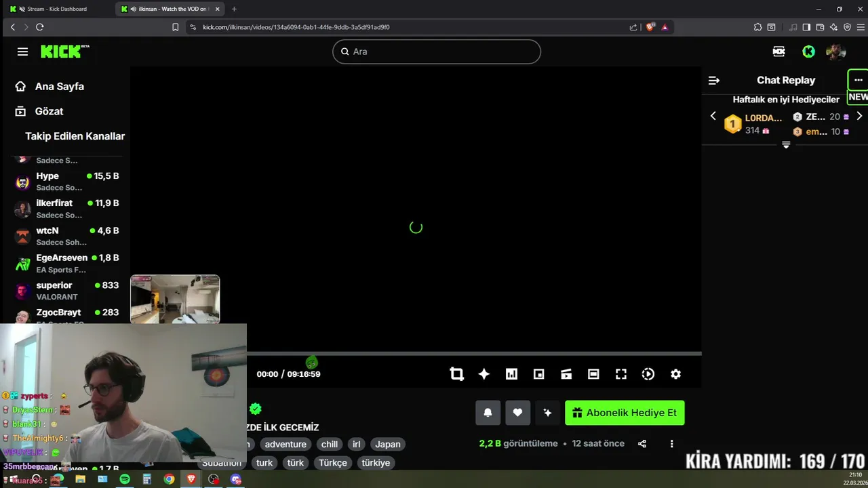Viewport: 868px width, 488px height.
Task: Expand the weekly gifters leaderboard
Action: (786, 145)
